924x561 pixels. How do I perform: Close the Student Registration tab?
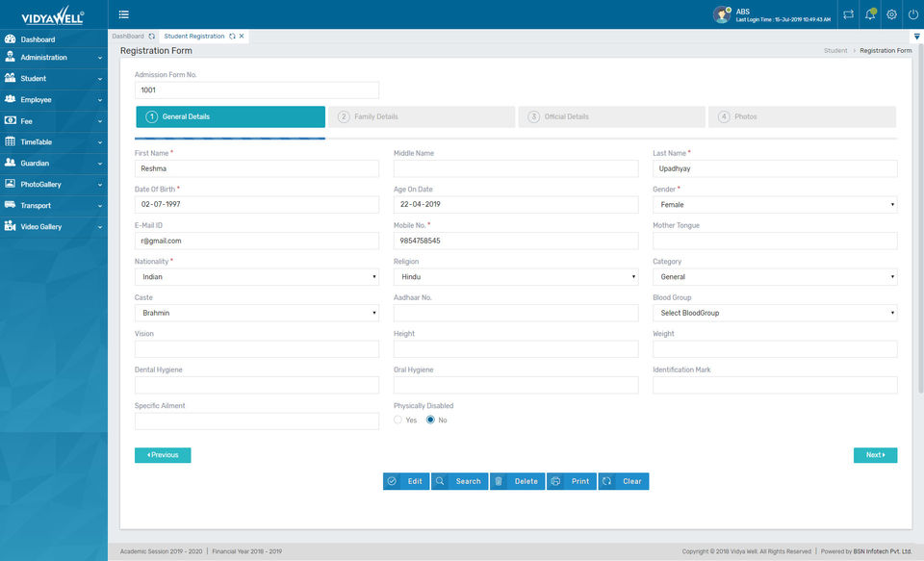click(x=242, y=37)
